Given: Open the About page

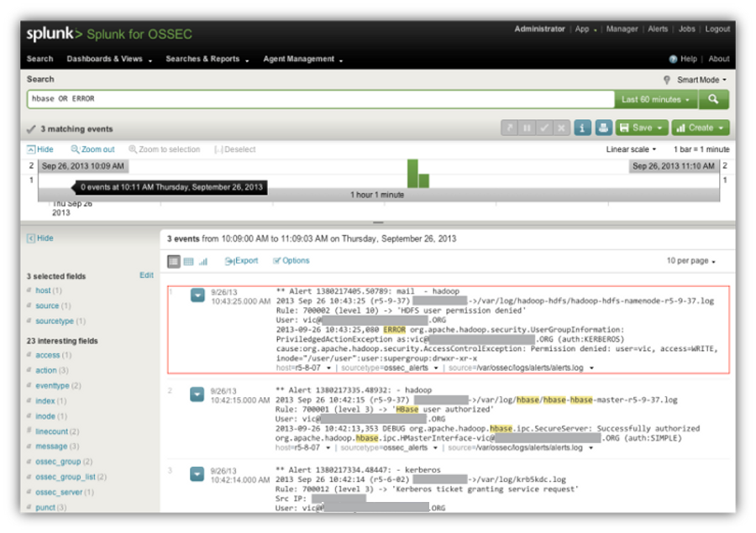Looking at the screenshot, I should pyautogui.click(x=719, y=59).
